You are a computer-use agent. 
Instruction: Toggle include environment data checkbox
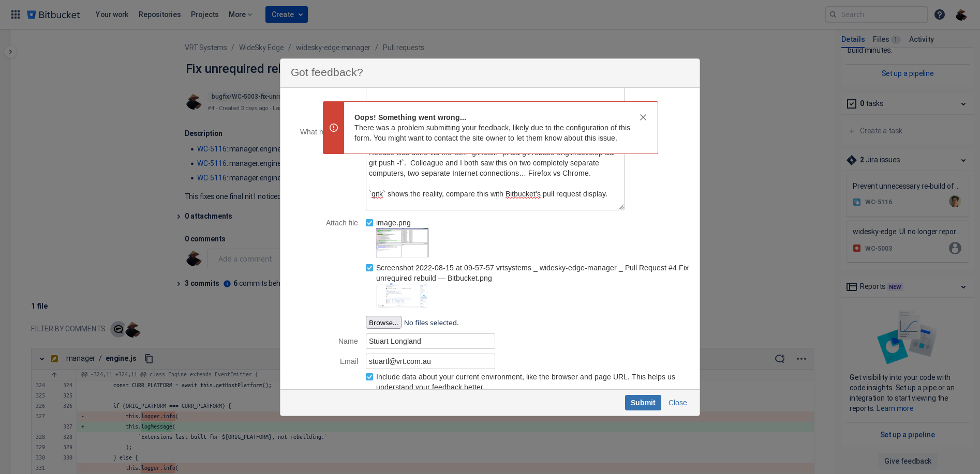pos(369,377)
